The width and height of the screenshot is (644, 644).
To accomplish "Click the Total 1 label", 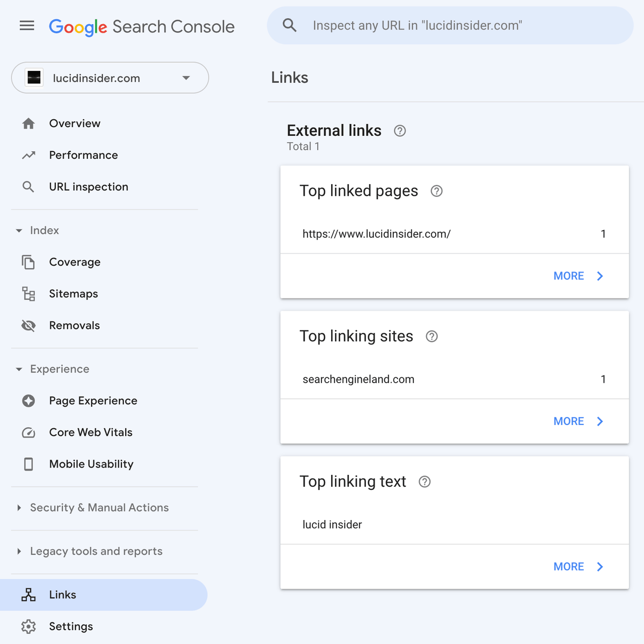I will [x=303, y=147].
